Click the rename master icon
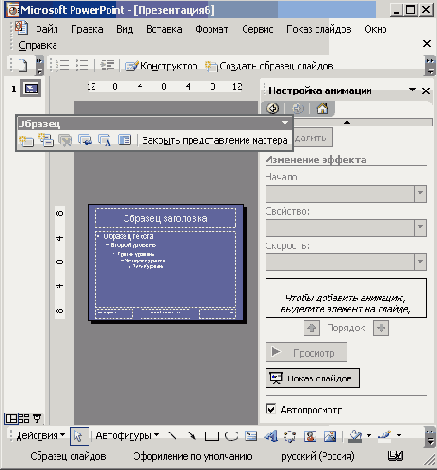 click(x=104, y=140)
